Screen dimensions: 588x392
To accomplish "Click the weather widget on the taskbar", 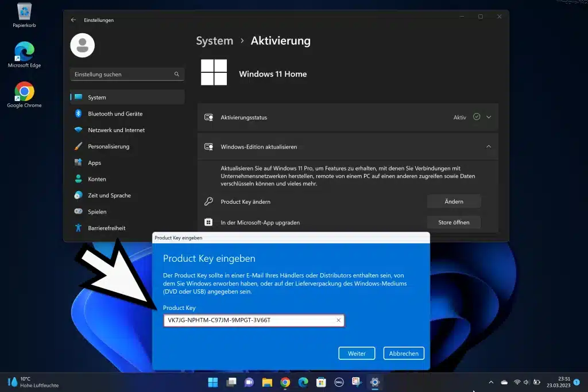I will [x=33, y=382].
